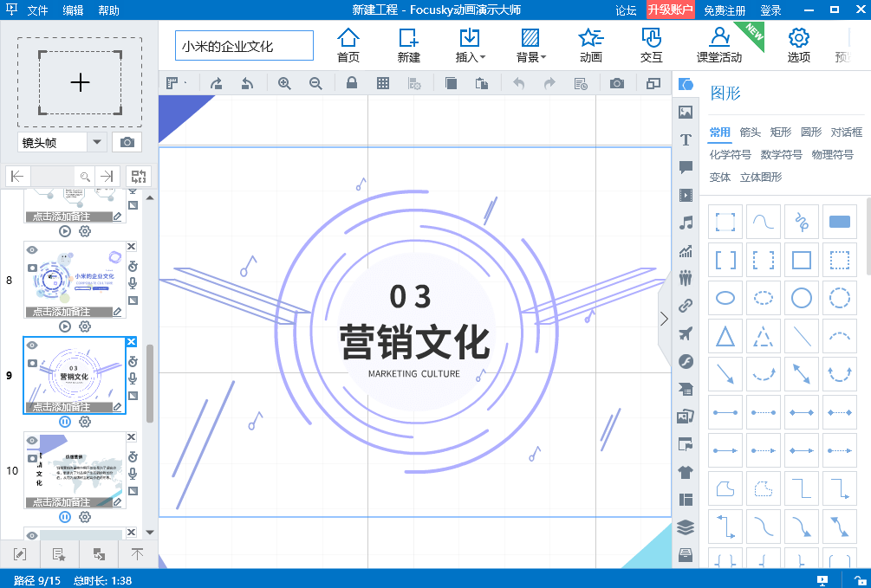The width and height of the screenshot is (871, 588).
Task: Switch to the 矩形 shapes tab
Action: click(781, 132)
